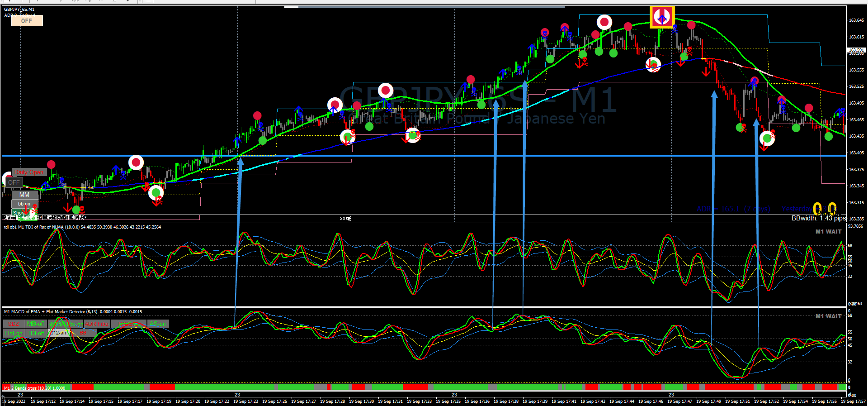The image size is (868, 406).
Task: Click the '19 Sep 17:30' time axis label
Action: pyautogui.click(x=362, y=401)
